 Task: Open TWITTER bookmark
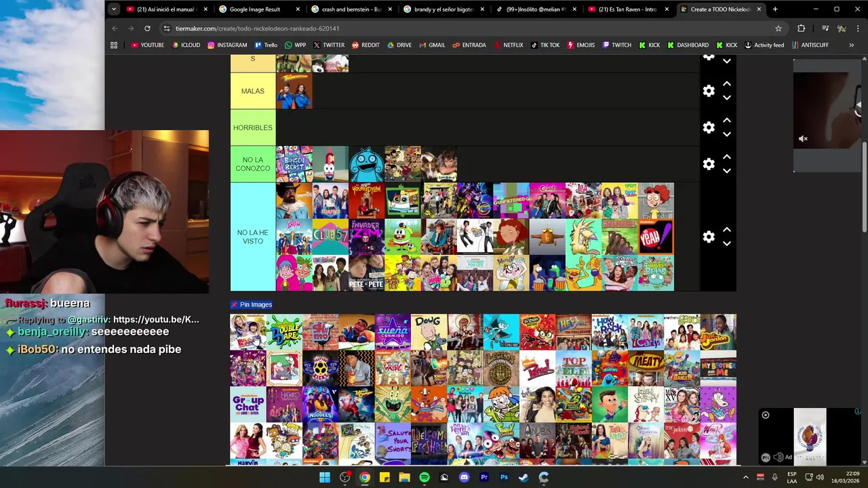[329, 45]
